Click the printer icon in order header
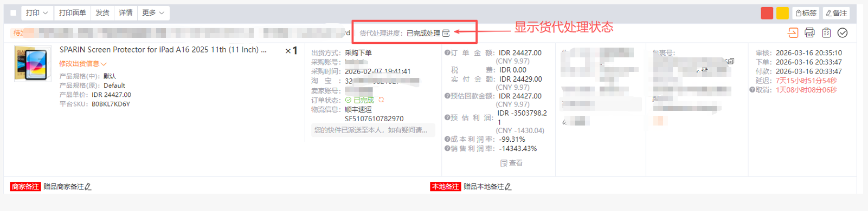868x211 pixels. coord(809,32)
